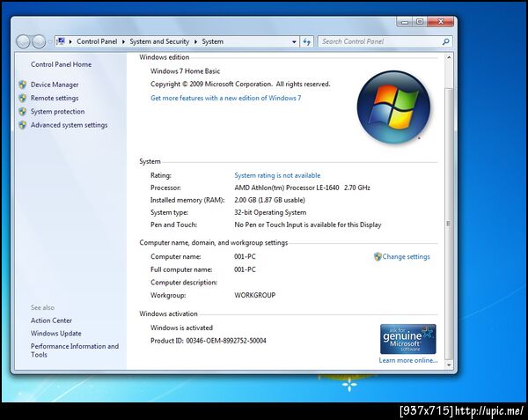The image size is (528, 420).
Task: Expand arrow after Control Panel breadcrumb
Action: (123, 41)
